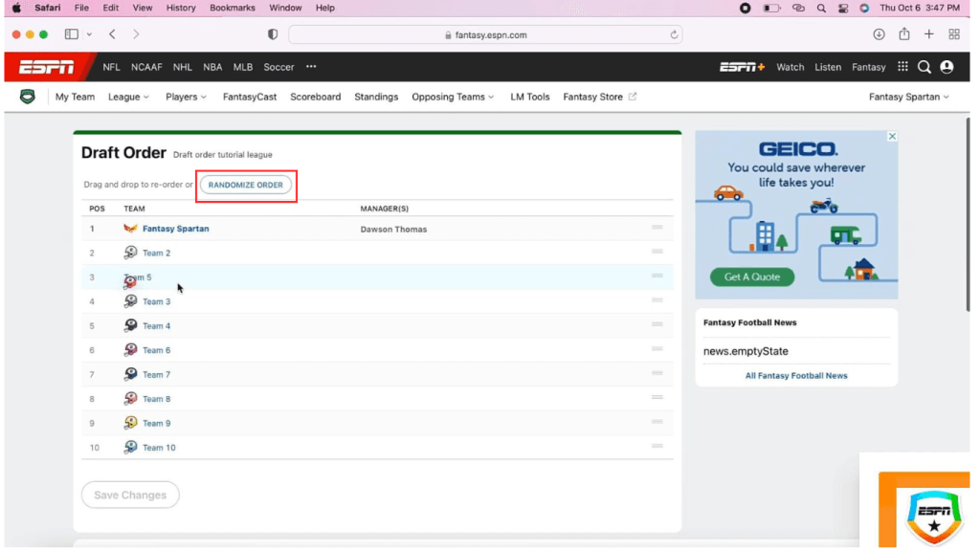The height and width of the screenshot is (551, 980).
Task: Open the ESPN sites grid icon
Action: click(902, 66)
